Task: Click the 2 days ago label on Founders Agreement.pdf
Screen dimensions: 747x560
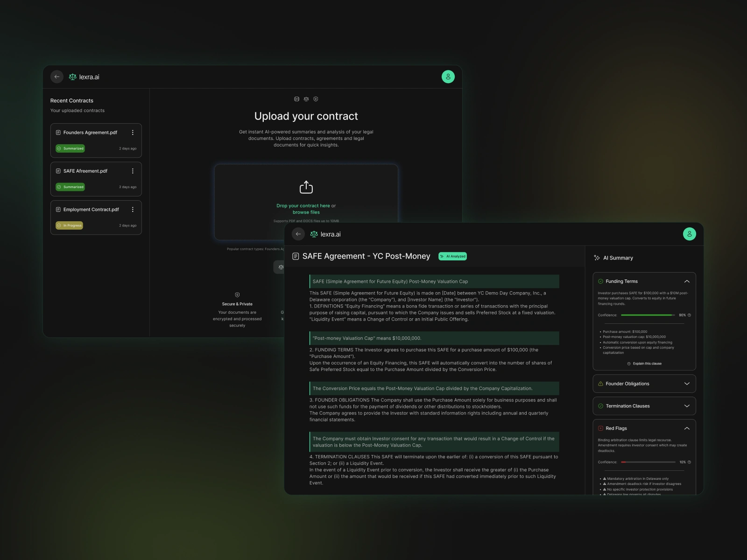Action: 128,148
